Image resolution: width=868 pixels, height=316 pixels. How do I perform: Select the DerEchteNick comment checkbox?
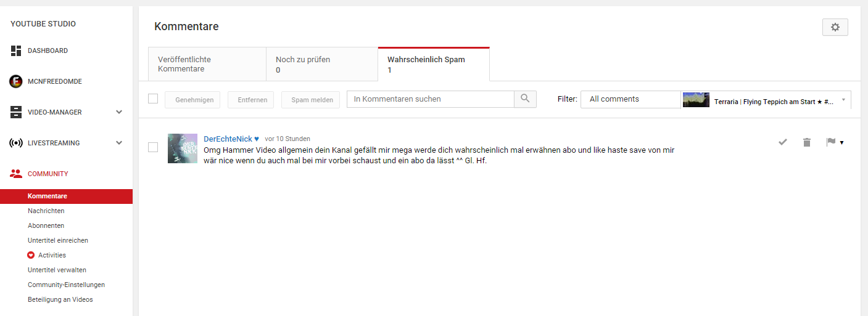click(x=153, y=147)
